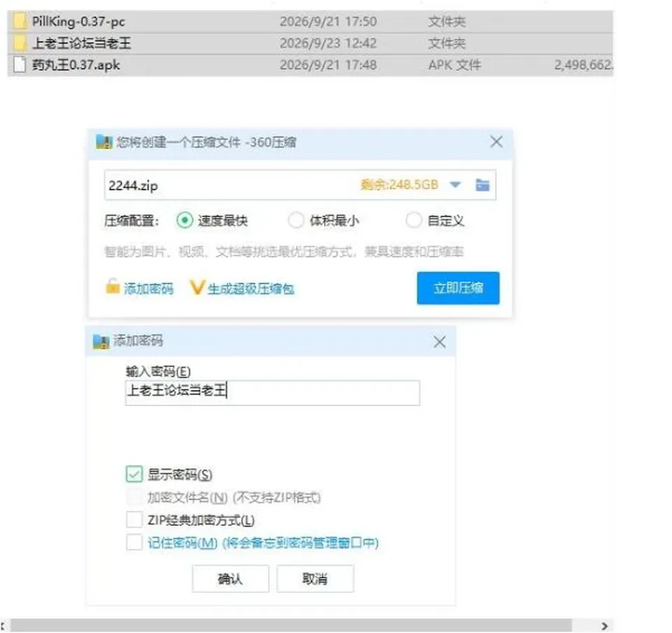Focus the 输入密码 password field
The image size is (672, 633).
272,393
